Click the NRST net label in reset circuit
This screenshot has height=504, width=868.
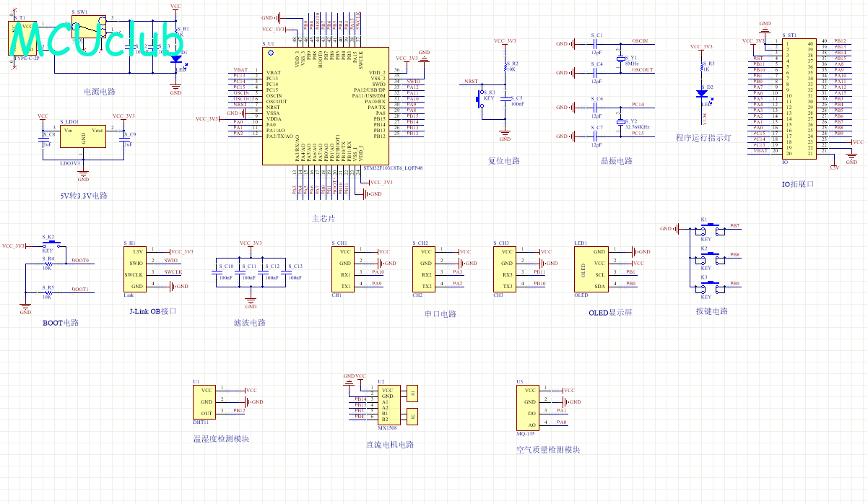[x=471, y=82]
